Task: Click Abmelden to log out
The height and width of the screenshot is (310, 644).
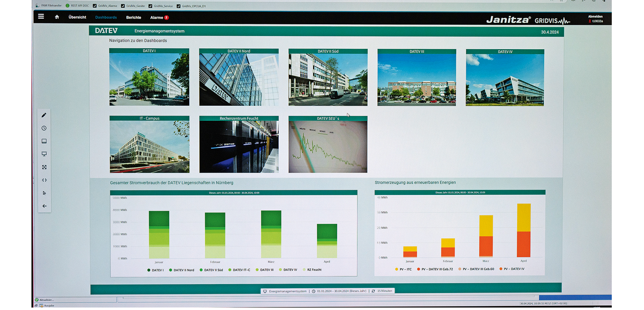Action: coord(595,16)
